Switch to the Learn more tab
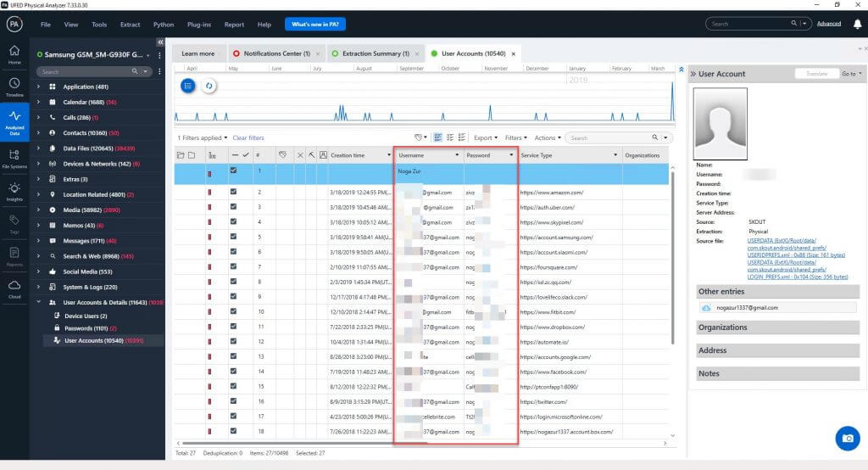The height and width of the screenshot is (470, 868). coord(198,53)
